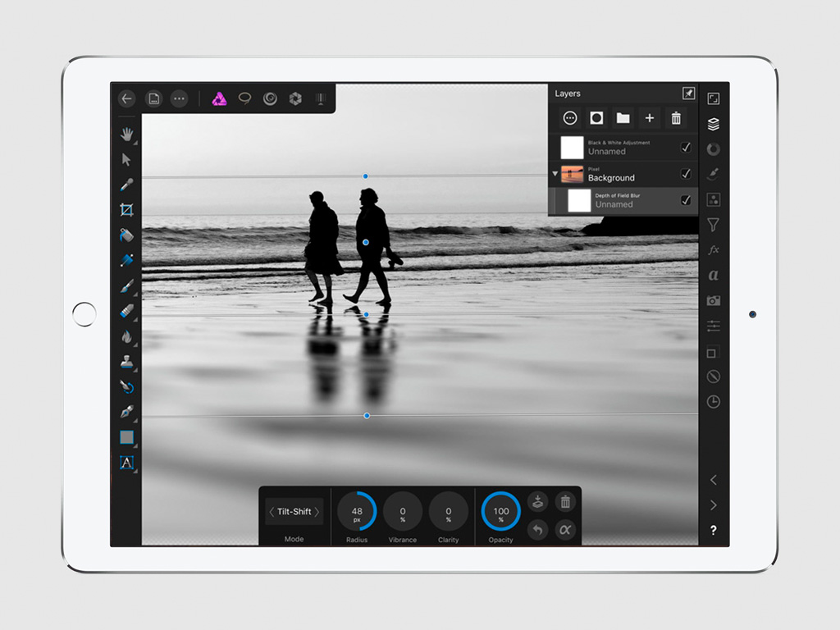Hide the Black & White Adjustment layer
Viewport: 840px width, 630px height.
tap(686, 148)
